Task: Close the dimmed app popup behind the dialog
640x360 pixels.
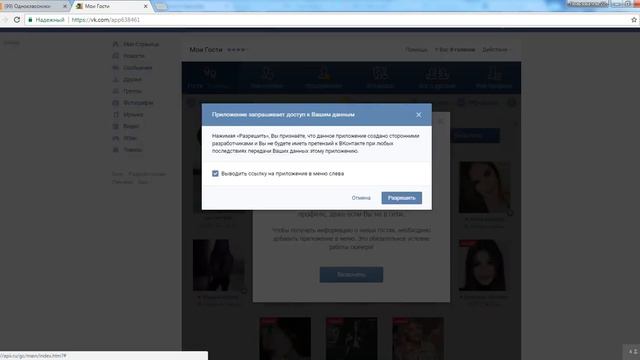Action: [x=440, y=121]
